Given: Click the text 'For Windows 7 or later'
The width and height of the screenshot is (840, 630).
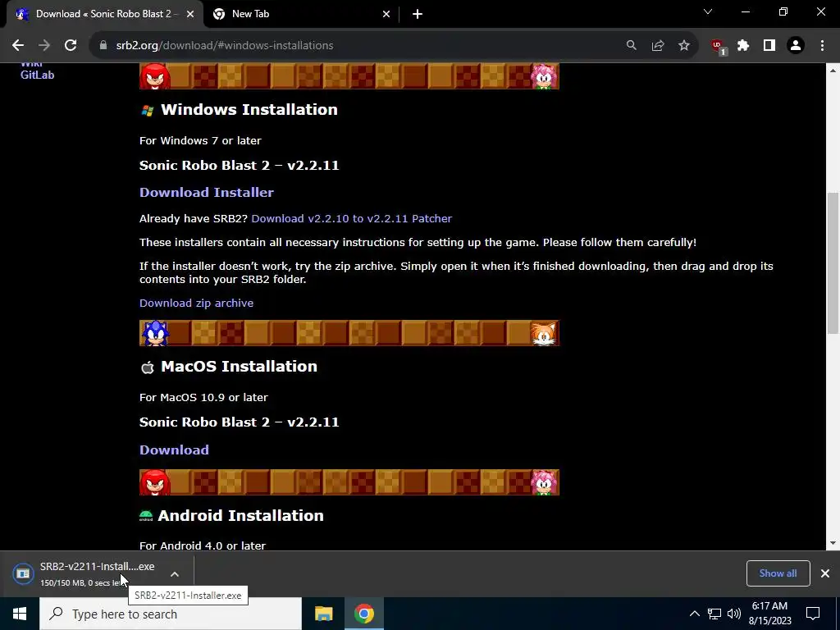Looking at the screenshot, I should pyautogui.click(x=200, y=141).
